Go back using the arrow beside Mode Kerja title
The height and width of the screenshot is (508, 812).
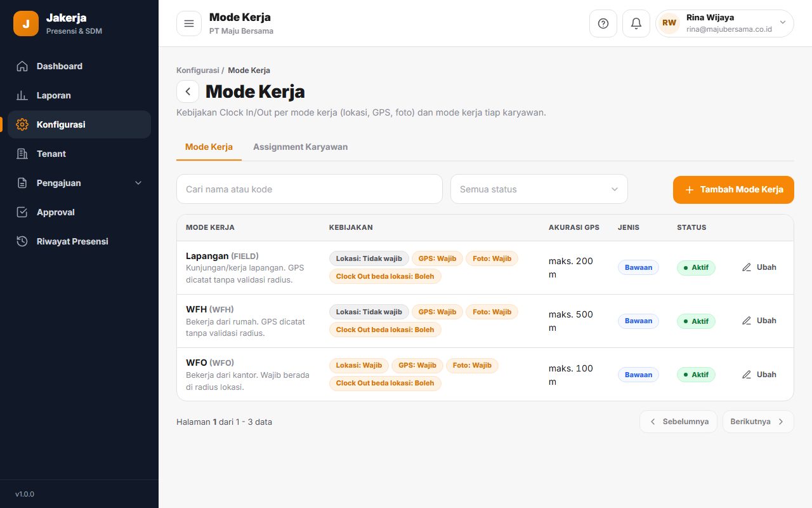point(188,91)
